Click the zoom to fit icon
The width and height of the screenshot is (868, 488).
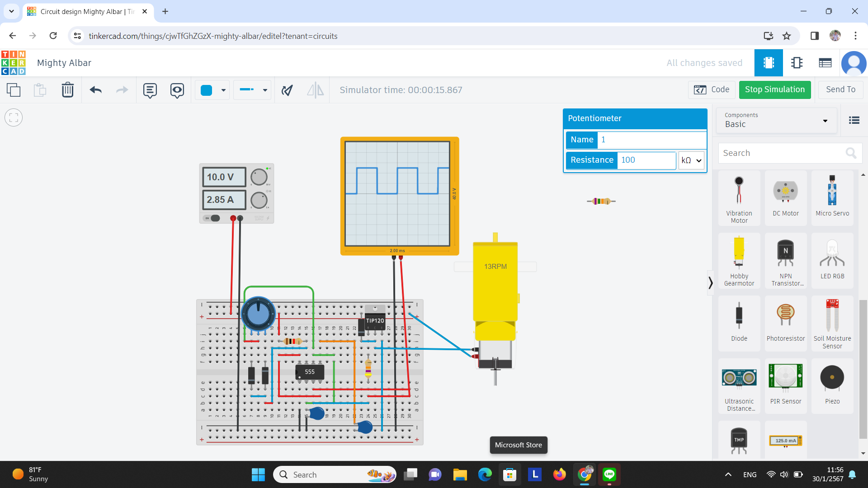click(x=14, y=118)
